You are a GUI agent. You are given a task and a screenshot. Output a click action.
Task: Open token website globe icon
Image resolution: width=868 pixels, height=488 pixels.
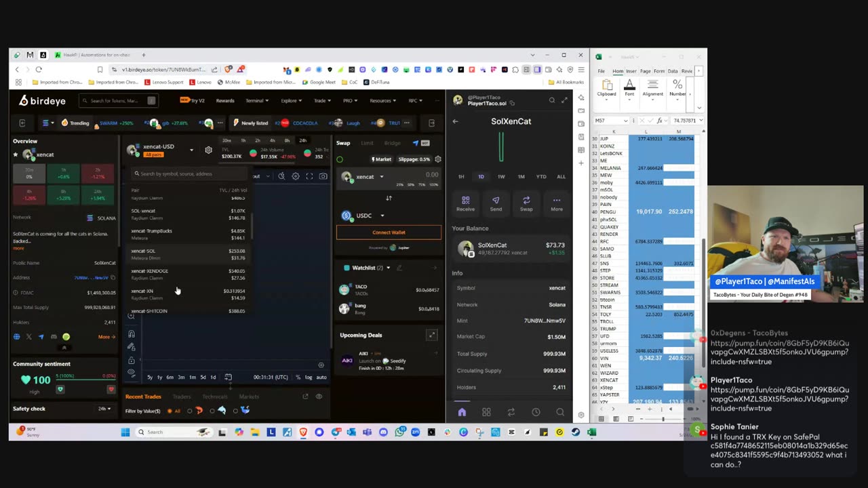click(x=16, y=337)
